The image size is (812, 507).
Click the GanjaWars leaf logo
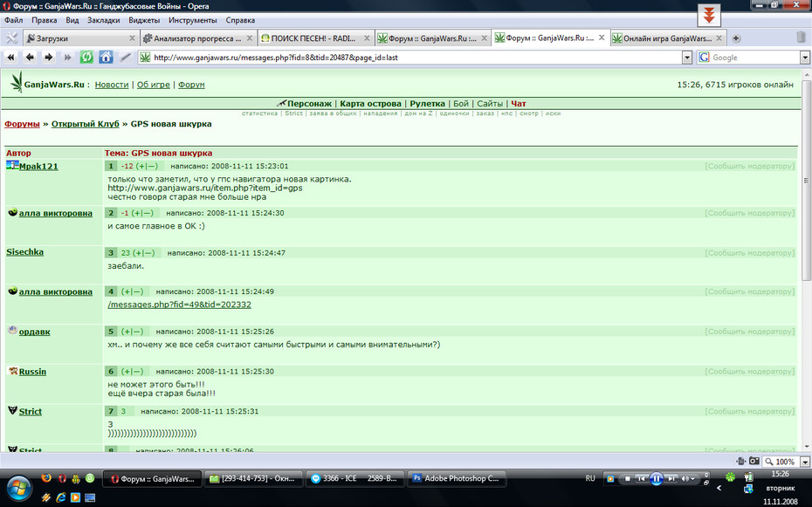coord(17,82)
